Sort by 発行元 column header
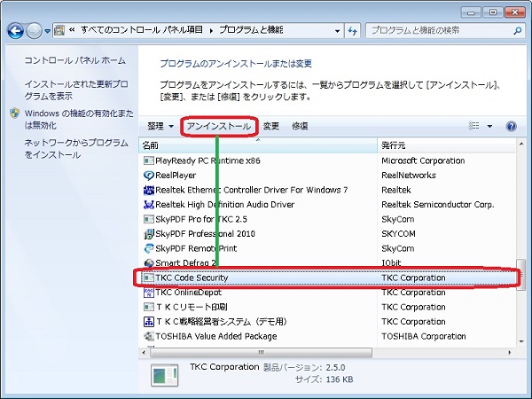Screen dimensions: 532x399 [447, 145]
